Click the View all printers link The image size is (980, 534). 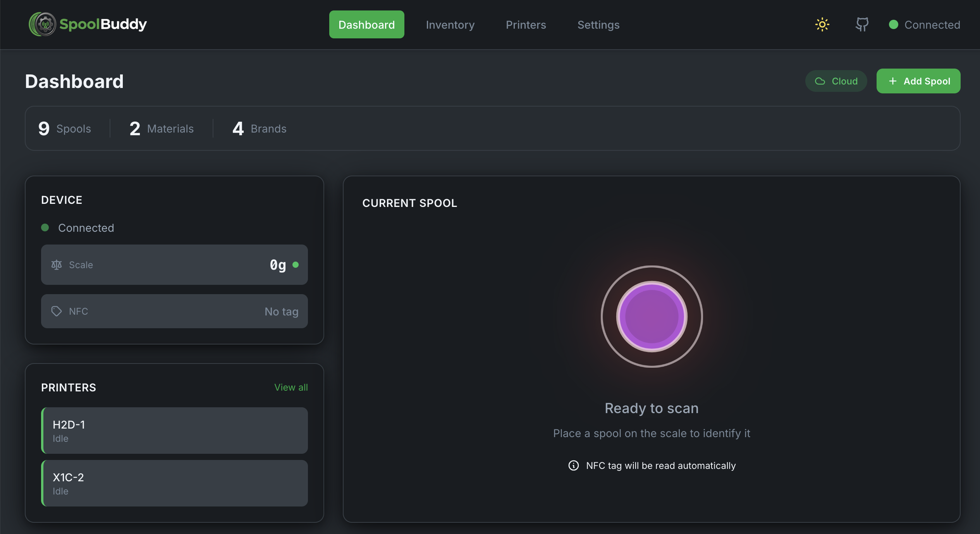point(291,387)
